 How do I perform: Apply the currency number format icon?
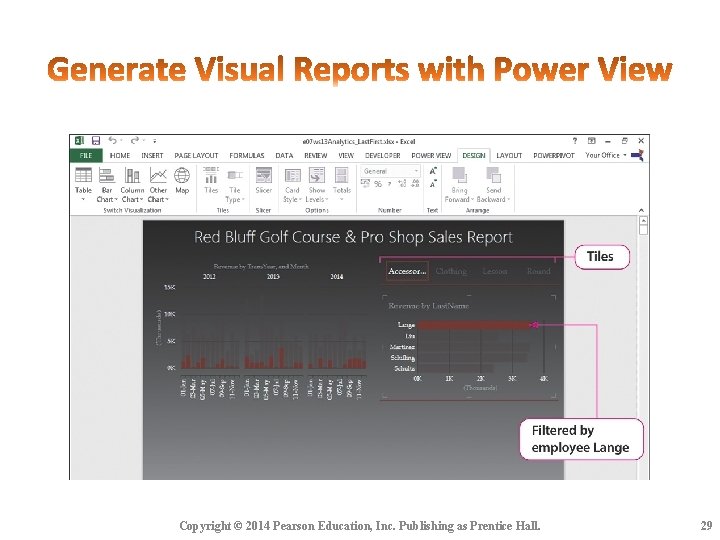[366, 184]
